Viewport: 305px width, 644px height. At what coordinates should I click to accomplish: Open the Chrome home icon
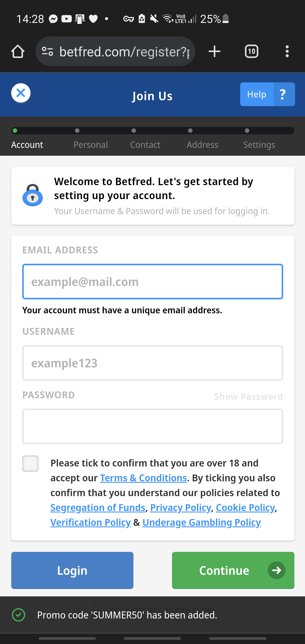coord(18,51)
